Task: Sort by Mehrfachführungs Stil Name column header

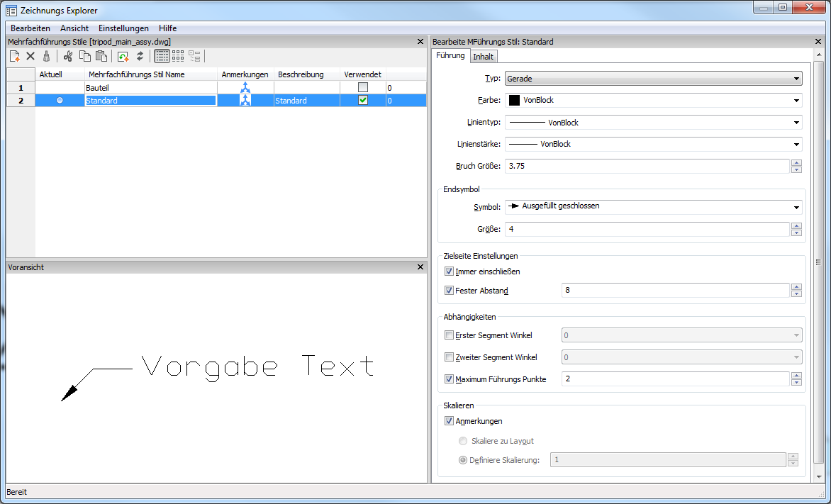Action: pyautogui.click(x=150, y=74)
